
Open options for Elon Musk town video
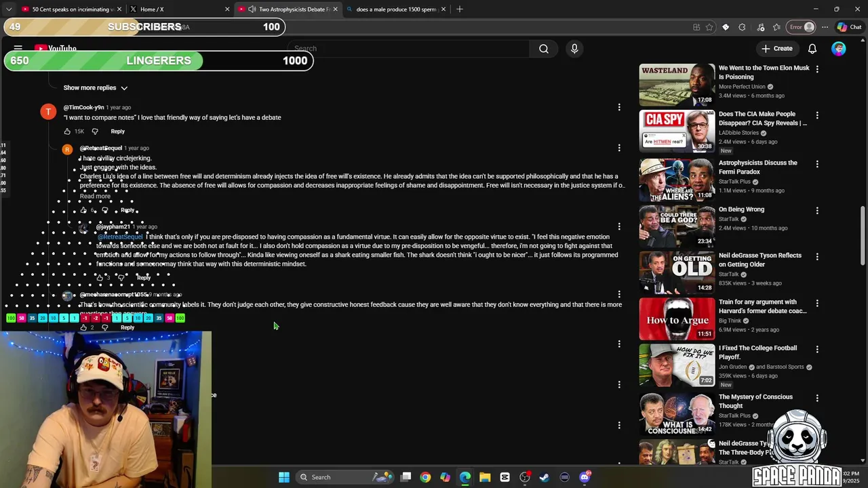(x=817, y=69)
